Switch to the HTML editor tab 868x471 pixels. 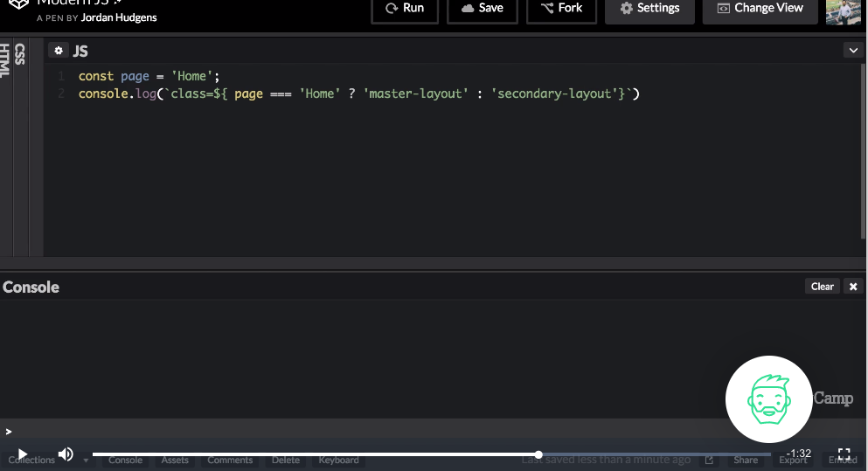(x=5, y=59)
